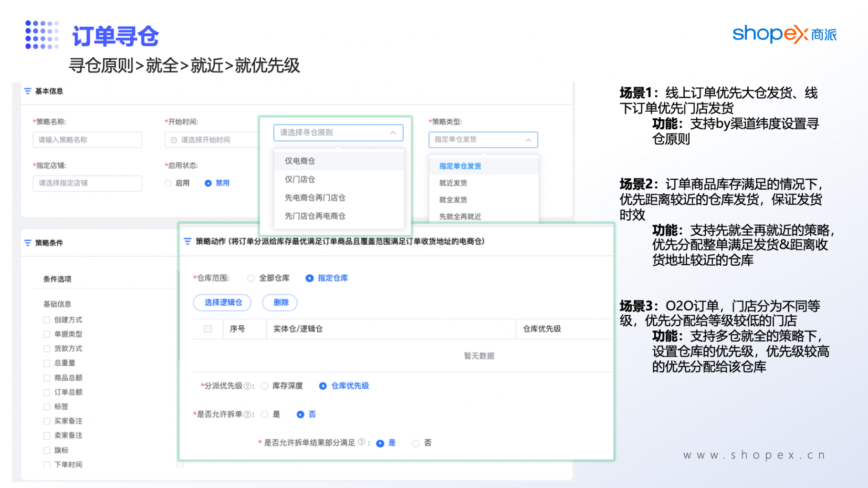Select the 启用 radio button
868x488 pixels.
pos(168,183)
